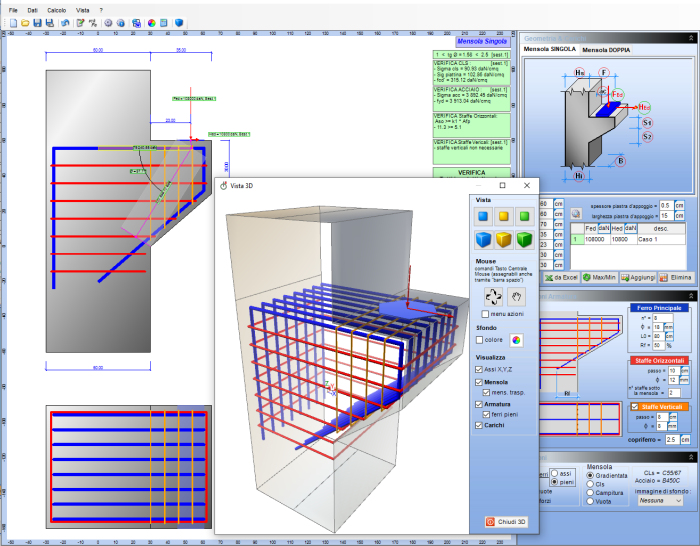Click the gear settings toolbar icon
The width and height of the screenshot is (700, 546).
coord(108,23)
